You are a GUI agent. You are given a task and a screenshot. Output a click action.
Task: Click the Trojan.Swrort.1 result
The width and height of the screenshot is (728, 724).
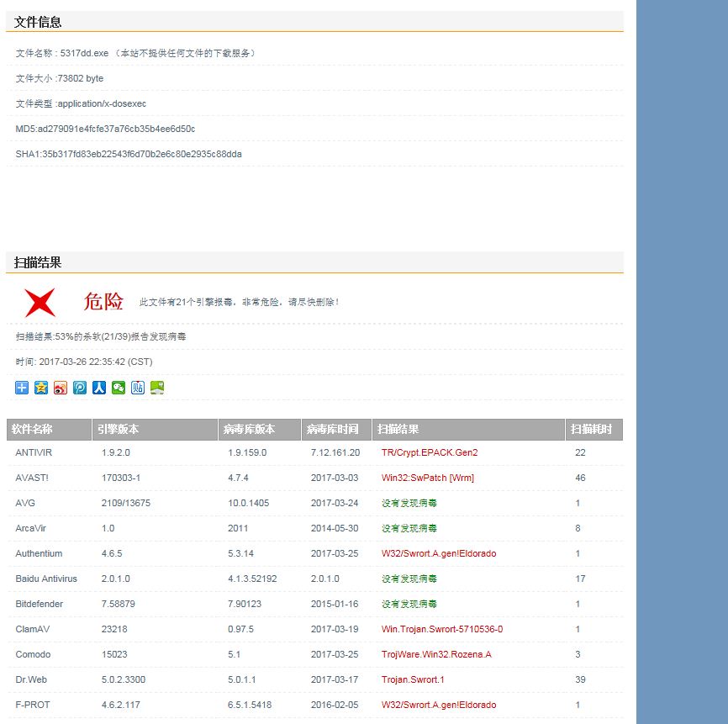pos(413,679)
